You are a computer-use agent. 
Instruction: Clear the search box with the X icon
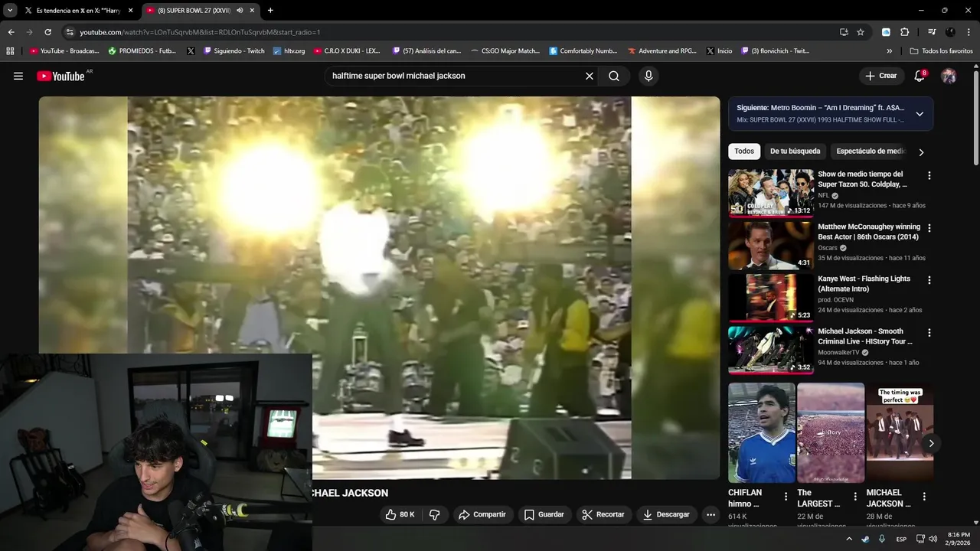[590, 76]
